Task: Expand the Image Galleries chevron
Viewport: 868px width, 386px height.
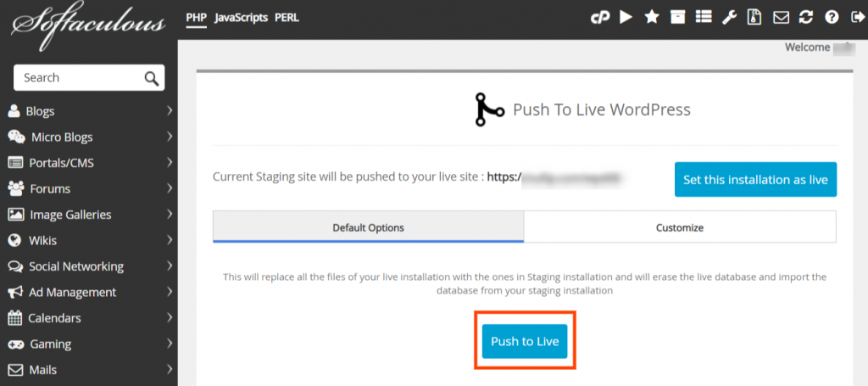Action: (170, 215)
